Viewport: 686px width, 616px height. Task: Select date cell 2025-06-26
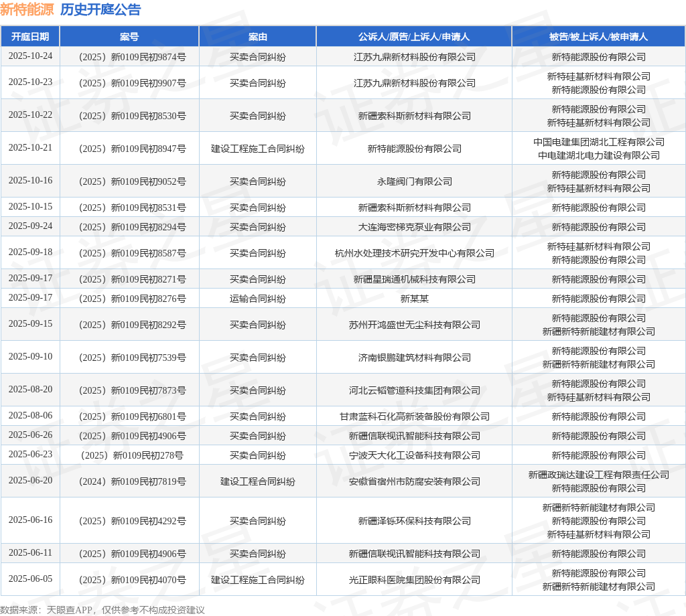coord(30,435)
